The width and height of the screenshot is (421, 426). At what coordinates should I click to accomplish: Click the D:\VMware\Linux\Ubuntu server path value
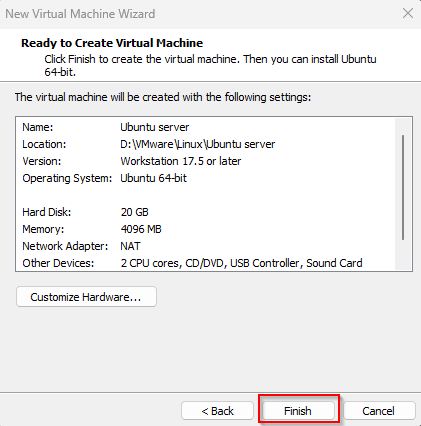point(198,144)
